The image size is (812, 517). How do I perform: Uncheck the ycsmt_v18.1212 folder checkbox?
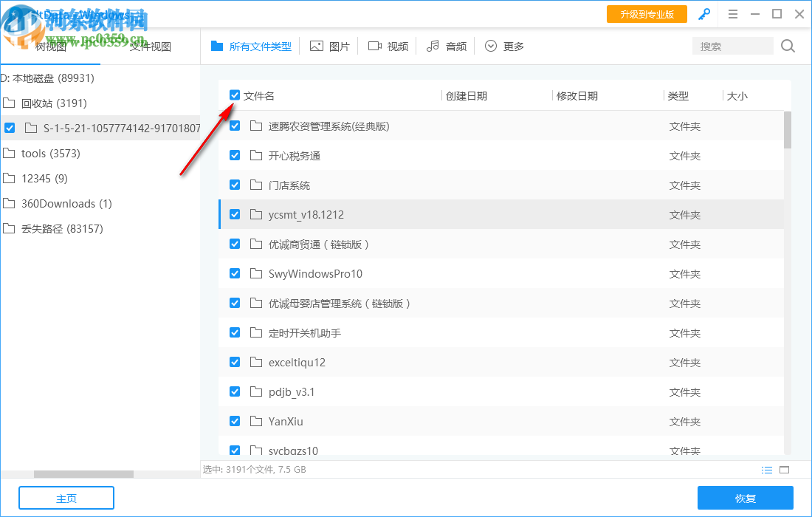[x=234, y=214]
